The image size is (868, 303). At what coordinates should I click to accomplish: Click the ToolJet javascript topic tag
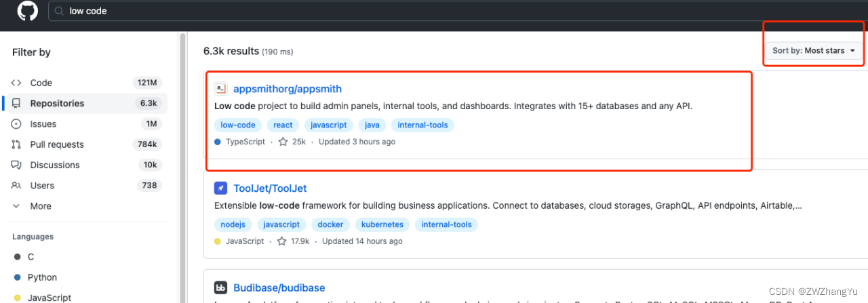tap(281, 224)
